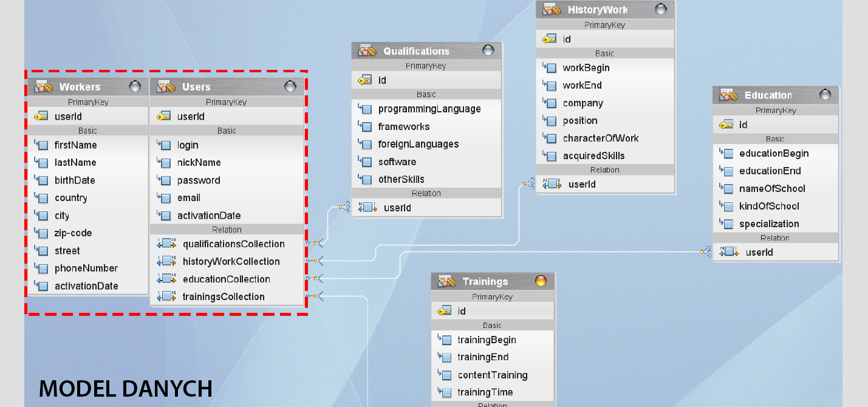
Task: Click the key icon beside Workers userId
Action: 41,117
